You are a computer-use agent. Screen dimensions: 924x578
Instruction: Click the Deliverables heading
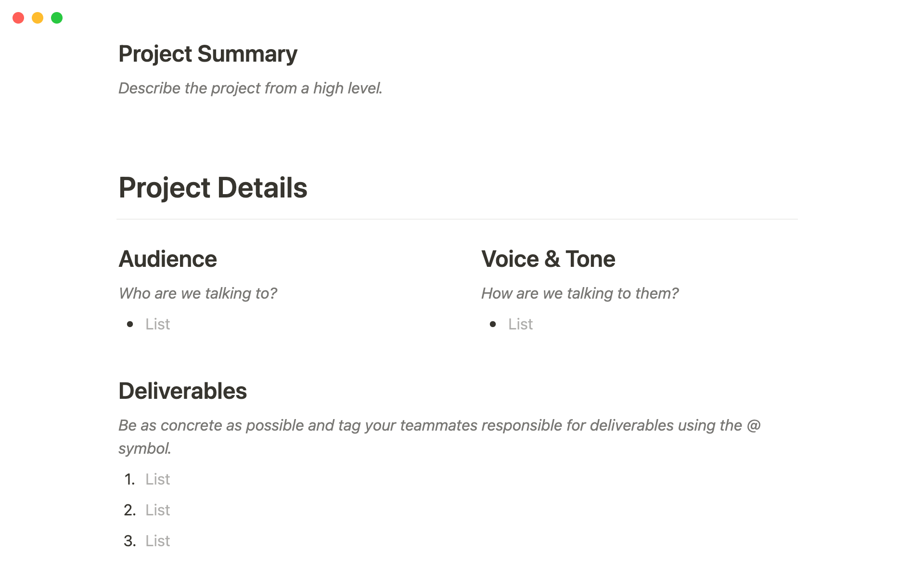(x=182, y=391)
